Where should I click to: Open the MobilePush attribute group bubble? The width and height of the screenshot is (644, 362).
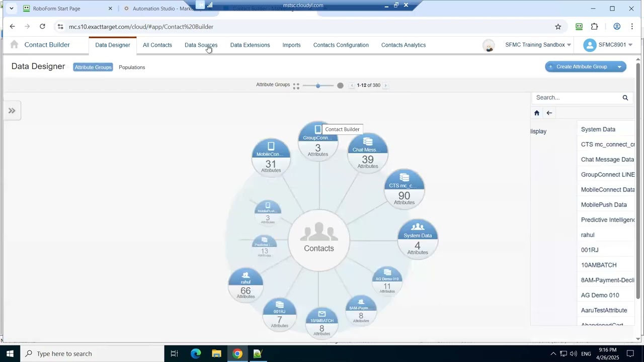pyautogui.click(x=268, y=213)
